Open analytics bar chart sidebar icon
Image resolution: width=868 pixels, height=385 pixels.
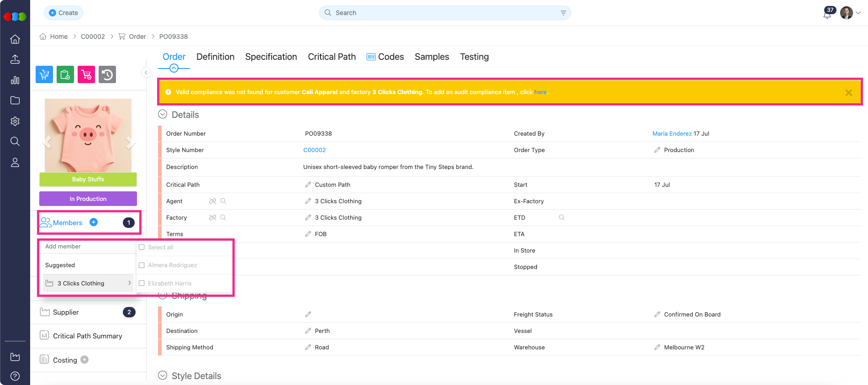pyautogui.click(x=15, y=80)
